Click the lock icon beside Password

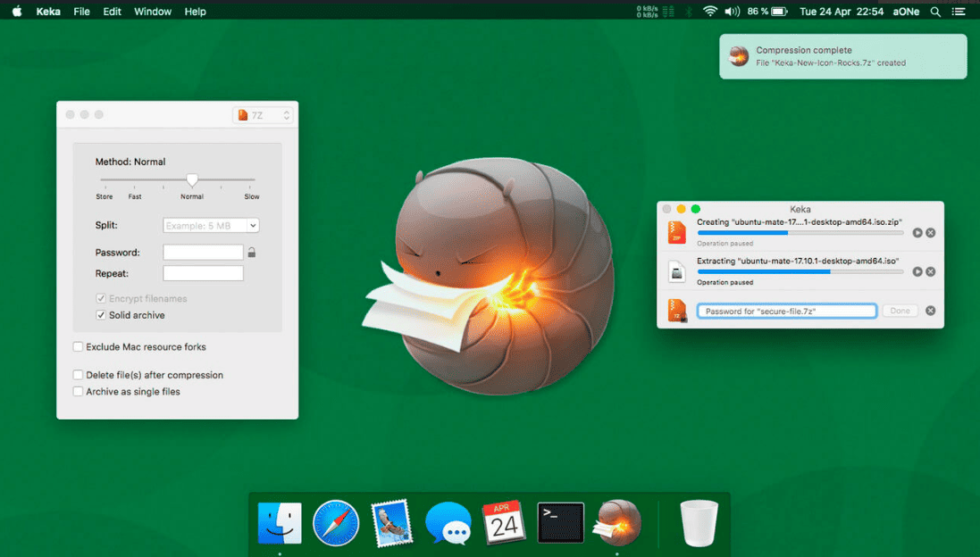click(x=251, y=253)
